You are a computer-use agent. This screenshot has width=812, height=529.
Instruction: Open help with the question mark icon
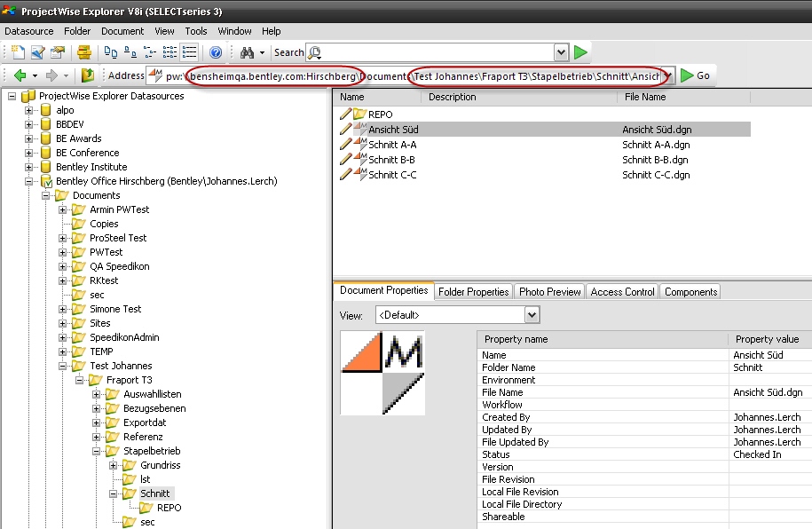pyautogui.click(x=216, y=52)
